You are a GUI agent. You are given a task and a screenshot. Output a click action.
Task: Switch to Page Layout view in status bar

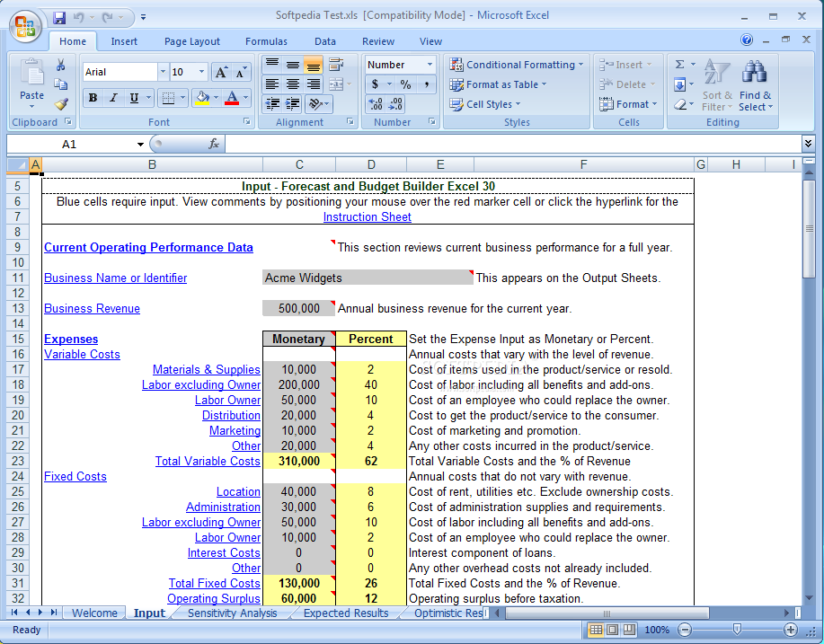(x=612, y=630)
